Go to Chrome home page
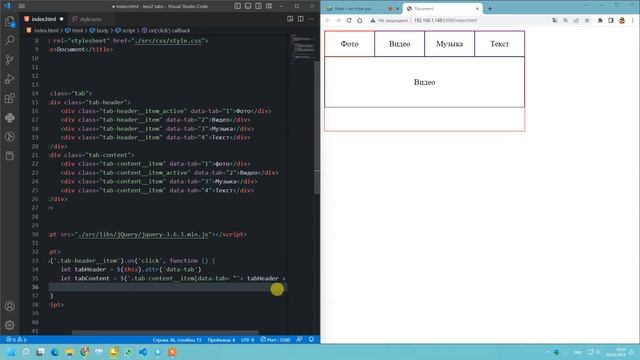Screen dimensions: 640x360 (360, 20)
